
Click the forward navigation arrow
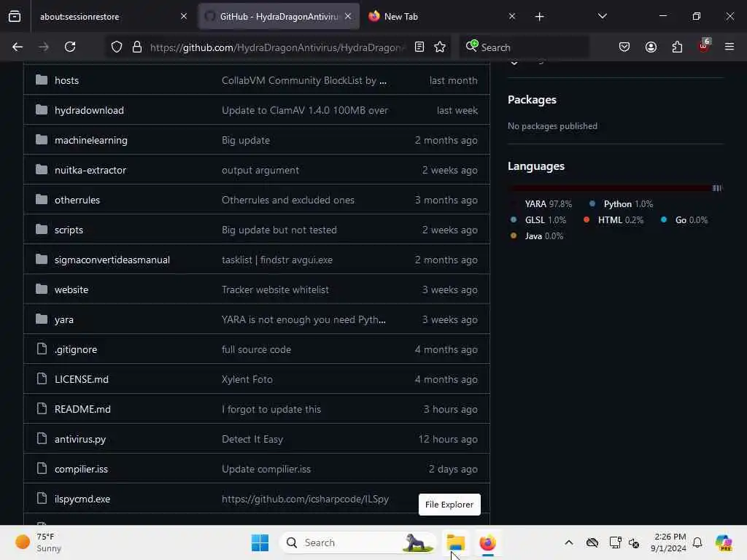click(x=43, y=47)
